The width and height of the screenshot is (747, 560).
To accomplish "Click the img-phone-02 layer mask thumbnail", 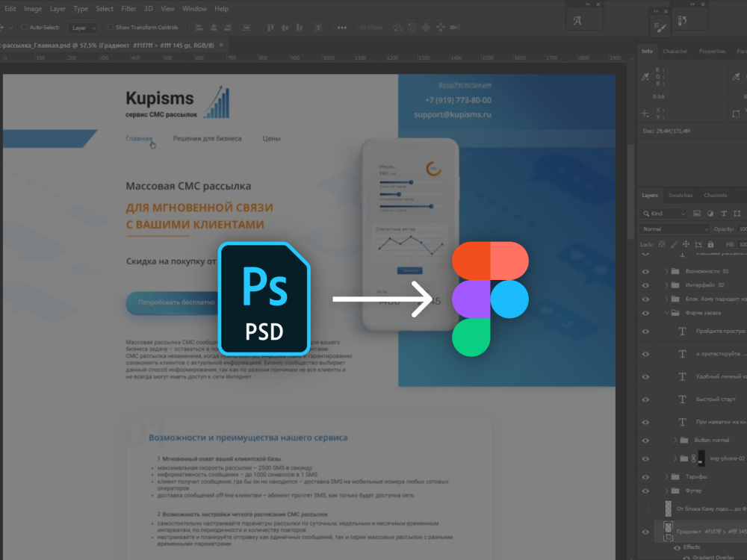I will [x=701, y=458].
